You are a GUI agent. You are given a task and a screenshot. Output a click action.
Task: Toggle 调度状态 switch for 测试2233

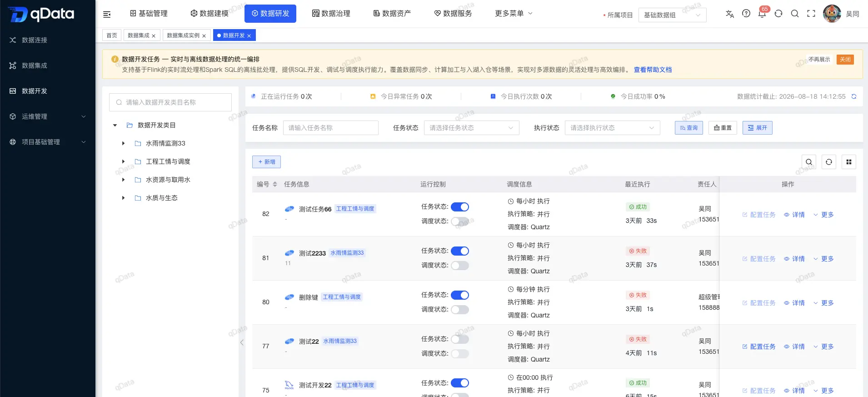point(460,266)
